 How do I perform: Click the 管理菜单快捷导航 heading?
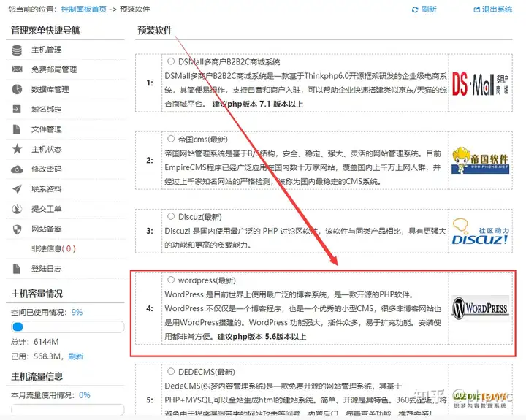coord(45,30)
